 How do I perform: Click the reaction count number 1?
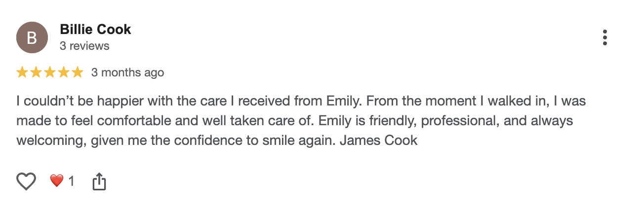[71, 181]
